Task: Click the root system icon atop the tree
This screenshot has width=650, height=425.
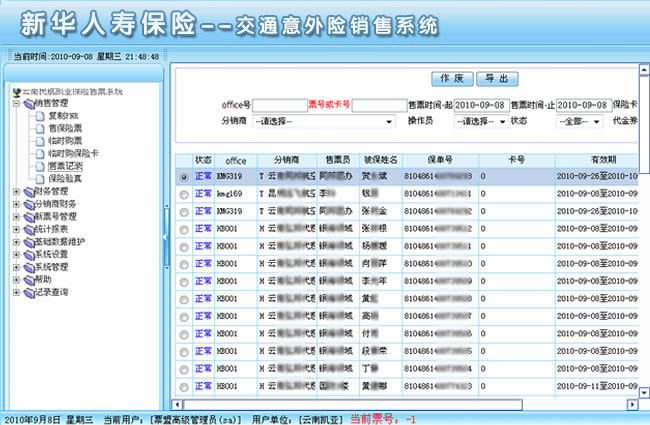Action: (17, 92)
